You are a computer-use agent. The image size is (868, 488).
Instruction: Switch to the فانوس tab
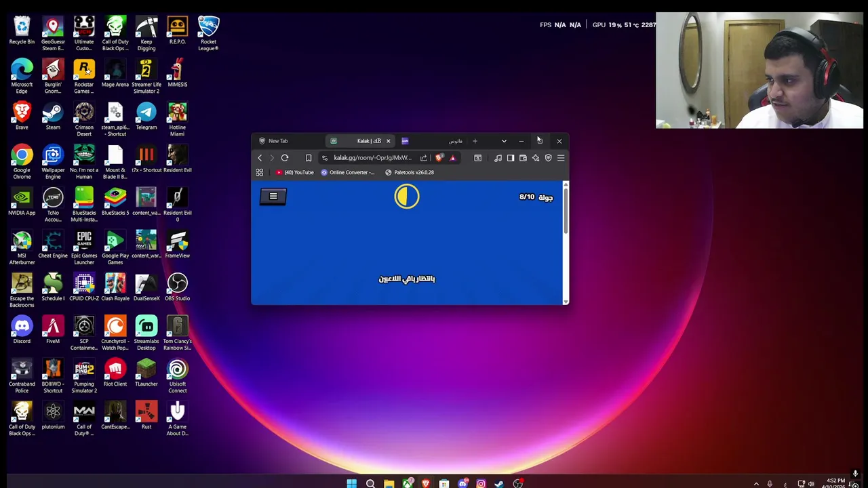click(x=432, y=141)
